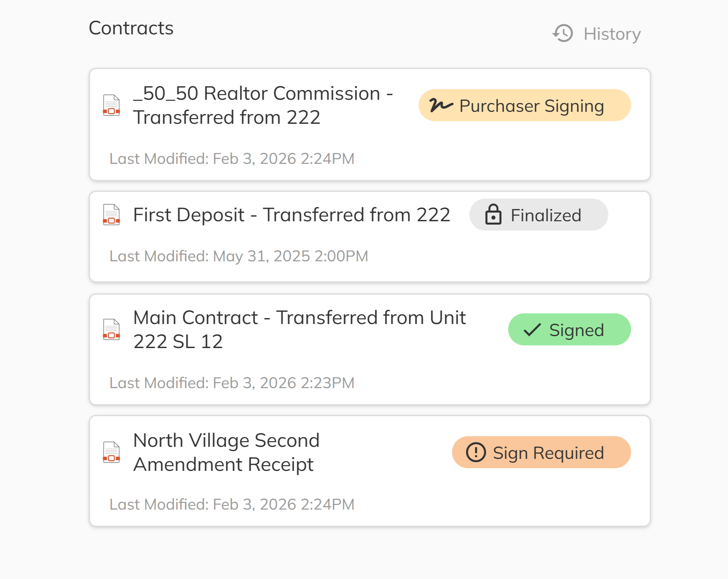Viewport: 728px width, 579px height.
Task: Click the checkmark icon inside the Signed badge
Action: click(532, 330)
